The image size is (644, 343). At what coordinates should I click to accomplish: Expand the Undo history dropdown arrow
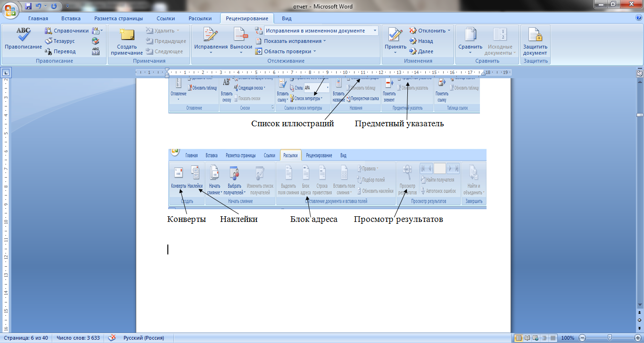click(x=46, y=6)
